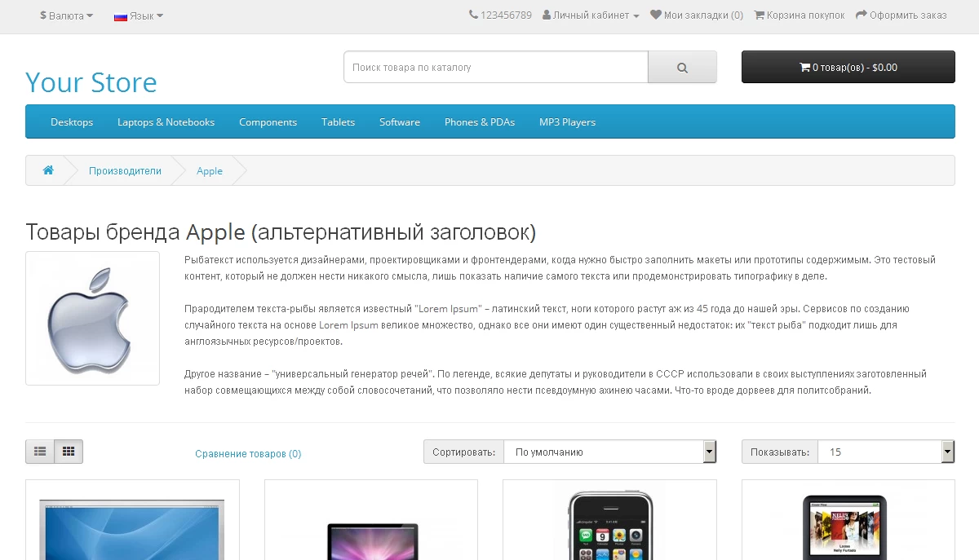Screen dimensions: 979x560
Task: Go to the Tablets category
Action: 338,122
